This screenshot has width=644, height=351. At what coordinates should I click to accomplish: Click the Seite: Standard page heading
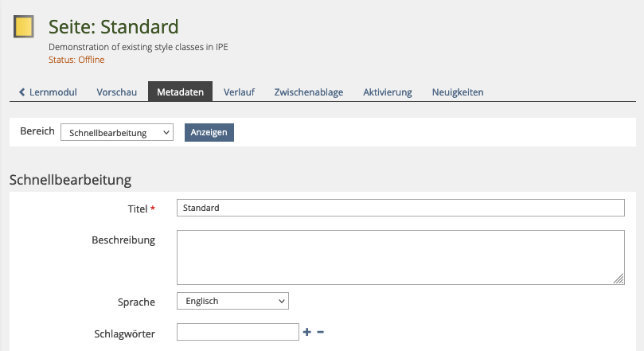(x=114, y=27)
